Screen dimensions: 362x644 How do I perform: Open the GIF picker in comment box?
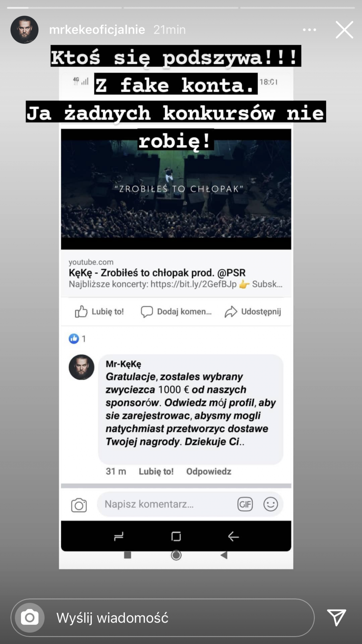pos(245,504)
